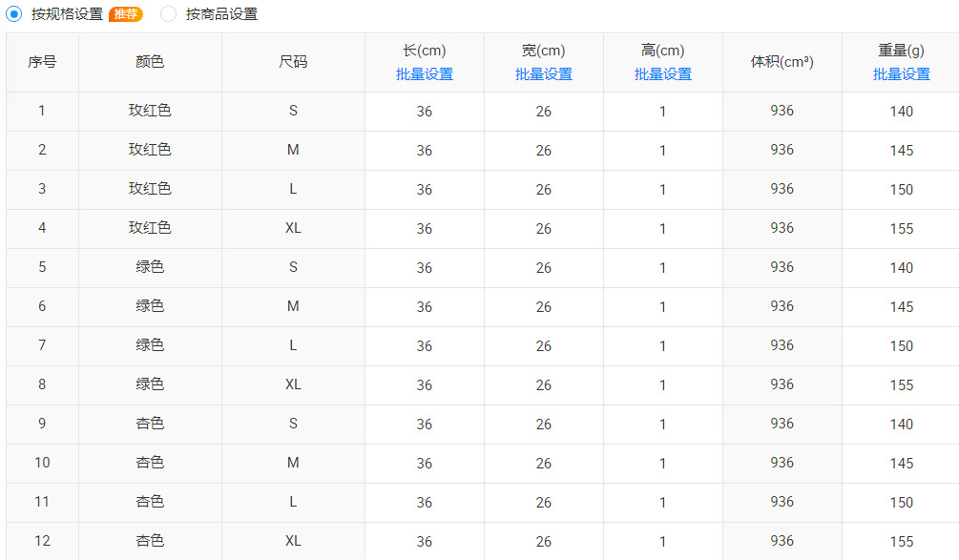Click the length field in row 10
Screen dimensions: 959x560
425,464
